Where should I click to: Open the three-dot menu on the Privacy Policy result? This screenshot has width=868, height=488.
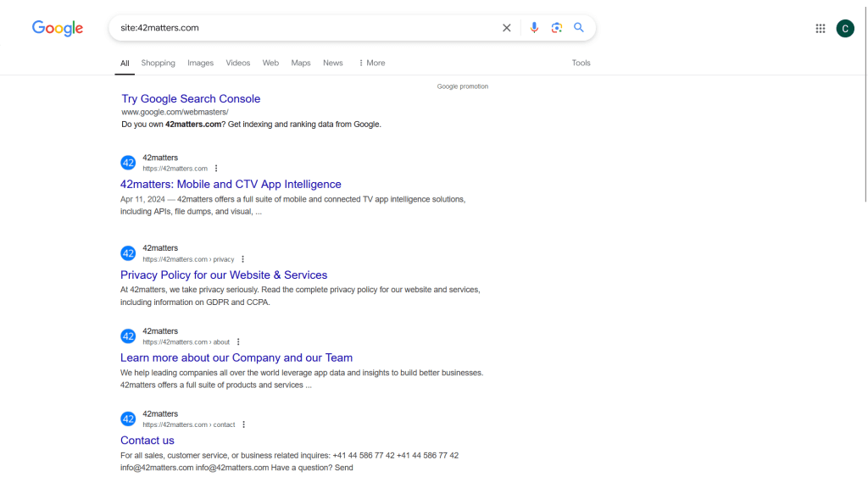[x=243, y=258]
